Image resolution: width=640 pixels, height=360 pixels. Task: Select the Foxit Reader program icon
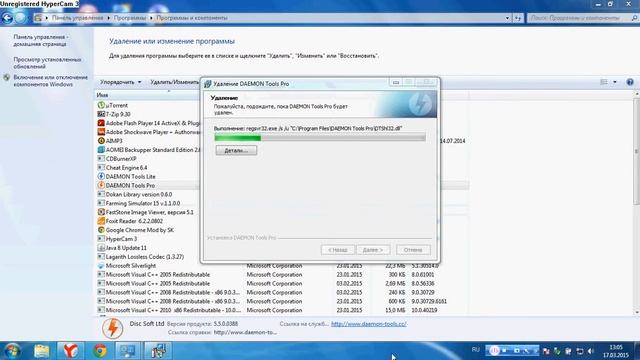pos(101,221)
